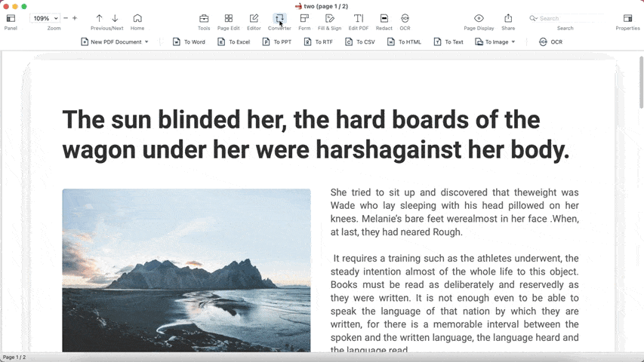Screen dimensions: 644x362
Task: Open the Form tool
Action: click(304, 19)
